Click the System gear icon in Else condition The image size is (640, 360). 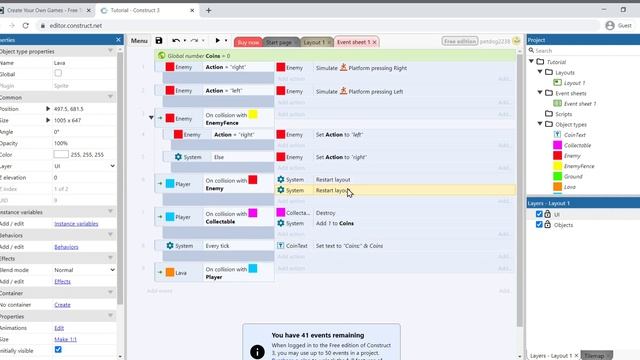pyautogui.click(x=178, y=157)
